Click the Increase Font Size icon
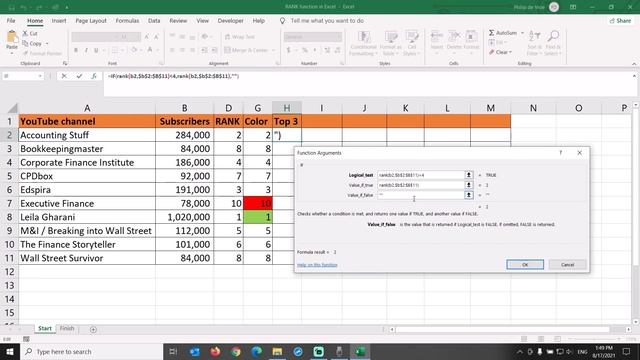The height and width of the screenshot is (360, 640). (147, 37)
